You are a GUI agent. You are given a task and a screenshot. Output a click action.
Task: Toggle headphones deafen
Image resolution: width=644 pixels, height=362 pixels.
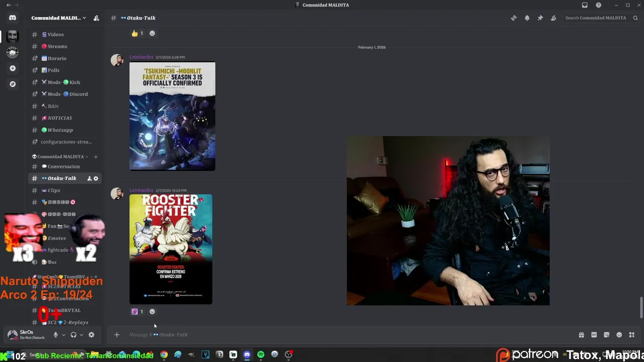73,334
